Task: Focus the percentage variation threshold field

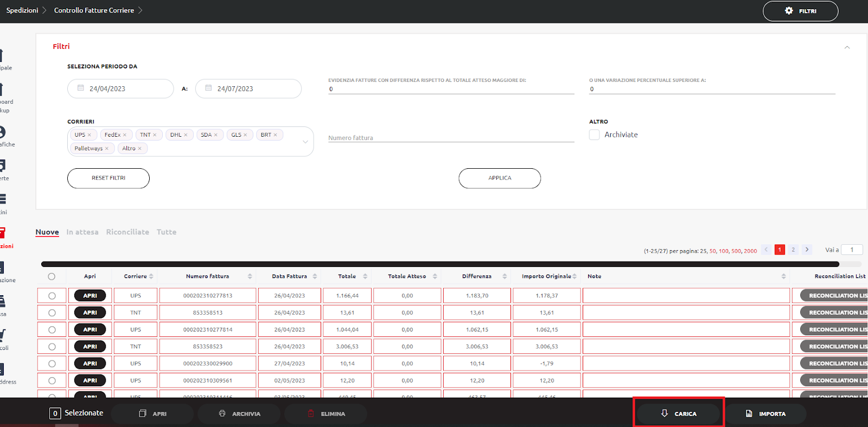Action: [712, 89]
